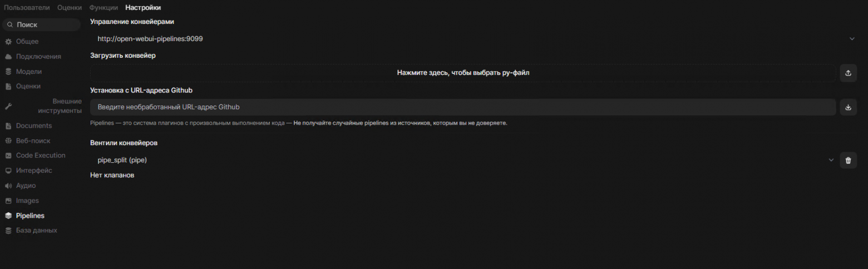The width and height of the screenshot is (868, 269).
Task: Click the layers icon next to Pipelines
Action: tap(8, 216)
